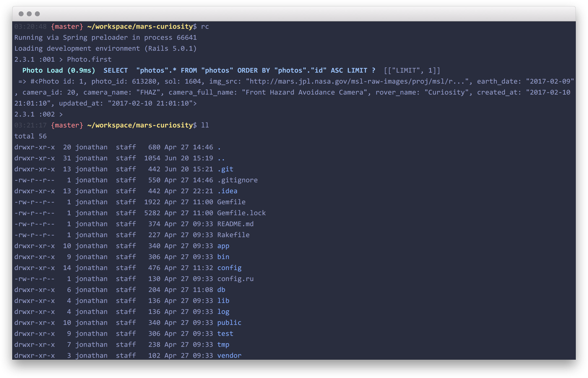
Task: Click 'Loading development environment (Rails 5.0.1)'
Action: (x=106, y=48)
